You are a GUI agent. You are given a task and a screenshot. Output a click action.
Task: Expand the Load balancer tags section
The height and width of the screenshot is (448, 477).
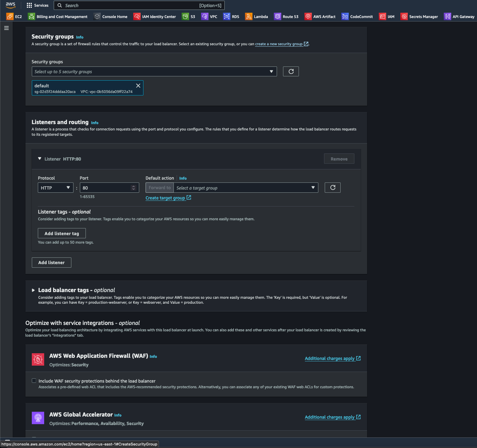(33, 290)
